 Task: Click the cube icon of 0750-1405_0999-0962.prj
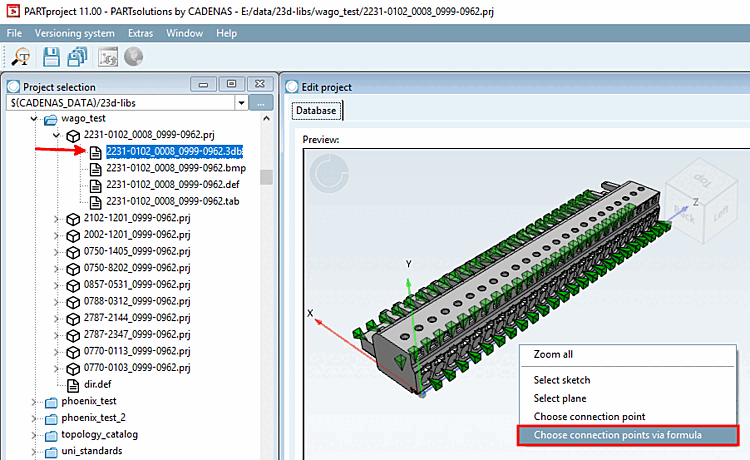click(x=73, y=252)
